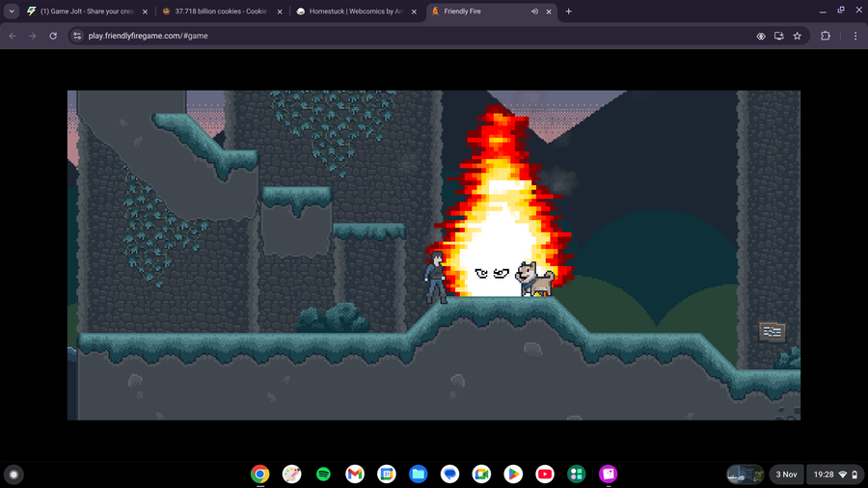Bookmark this page with the star
The height and width of the screenshot is (488, 868).
click(798, 36)
